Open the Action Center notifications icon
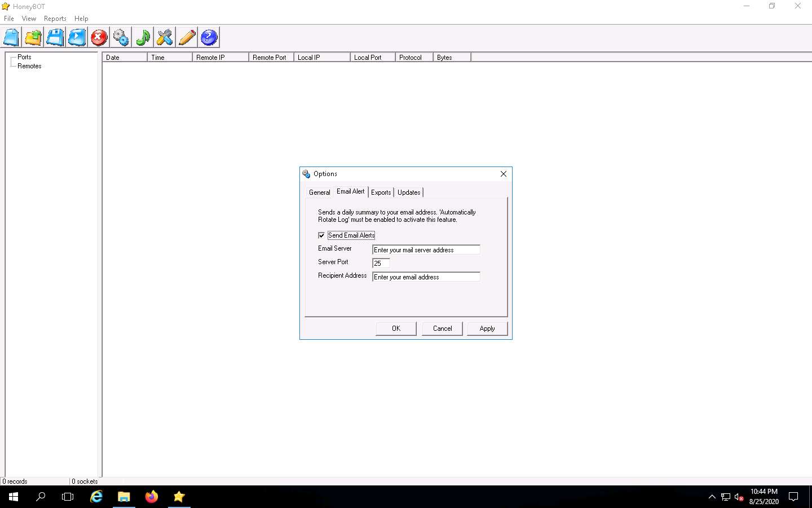 (x=793, y=497)
